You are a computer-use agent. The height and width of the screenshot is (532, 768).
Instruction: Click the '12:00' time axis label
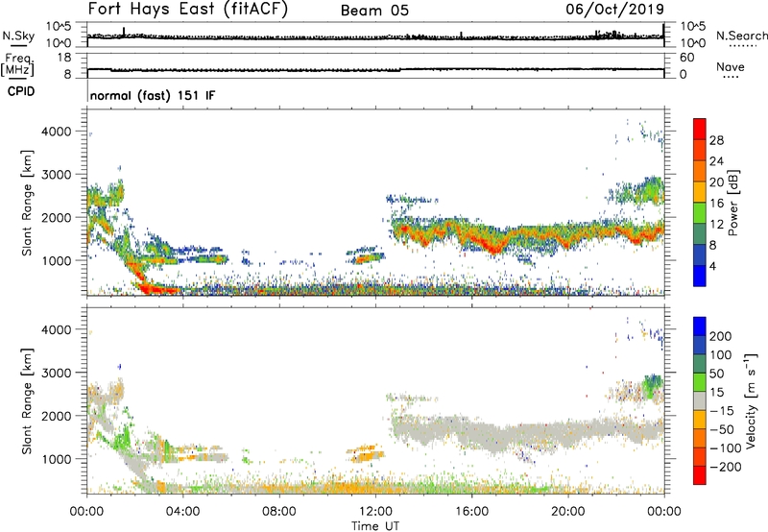375,512
